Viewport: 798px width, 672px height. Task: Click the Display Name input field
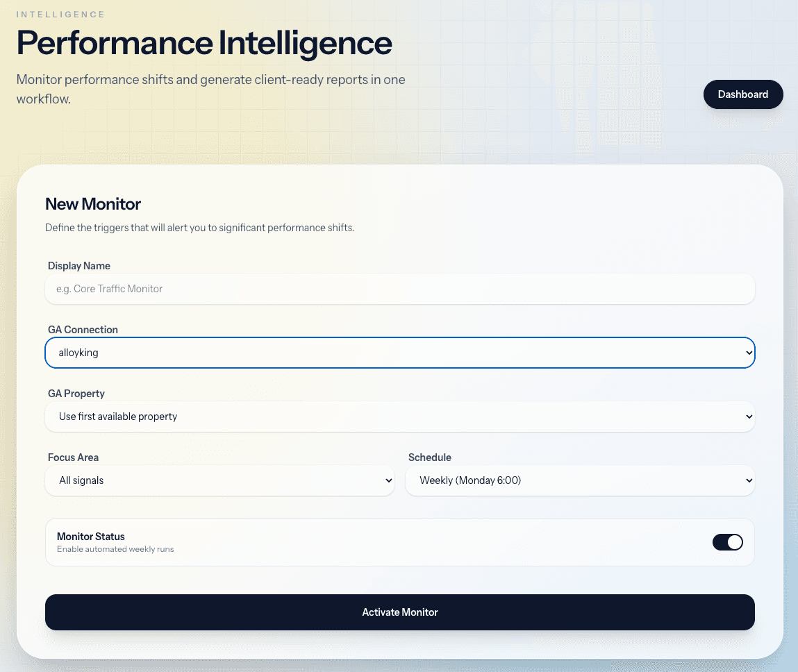(399, 289)
